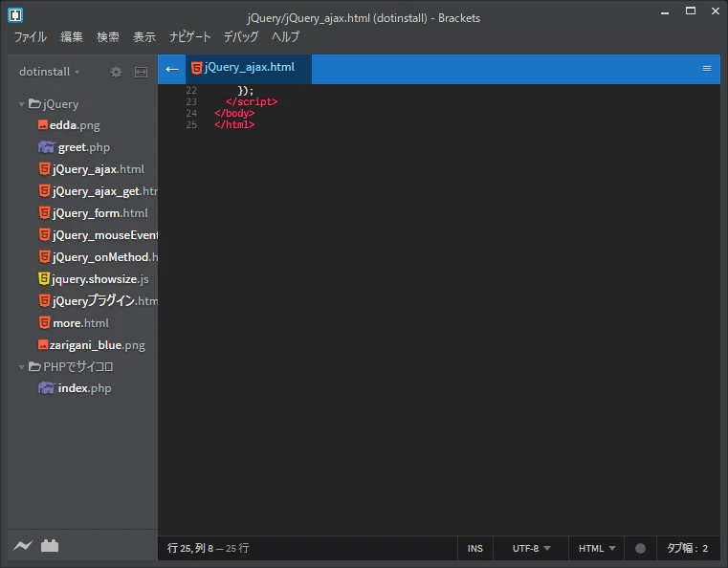This screenshot has height=568, width=728.
Task: Open the デバッグ menu
Action: pos(241,37)
